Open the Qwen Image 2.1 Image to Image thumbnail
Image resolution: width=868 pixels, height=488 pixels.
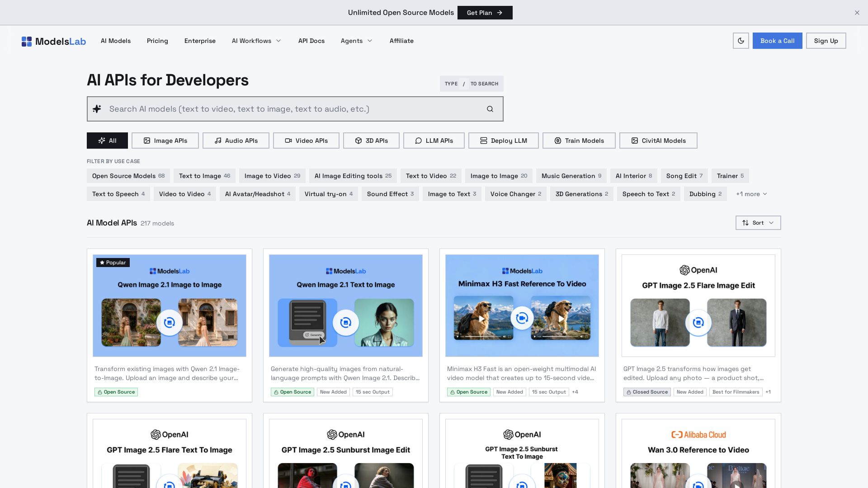point(170,305)
